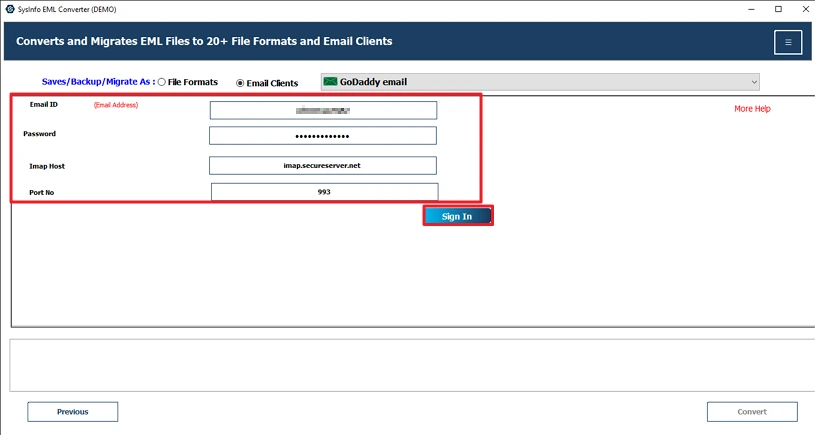Edit the Port No field

(x=324, y=192)
